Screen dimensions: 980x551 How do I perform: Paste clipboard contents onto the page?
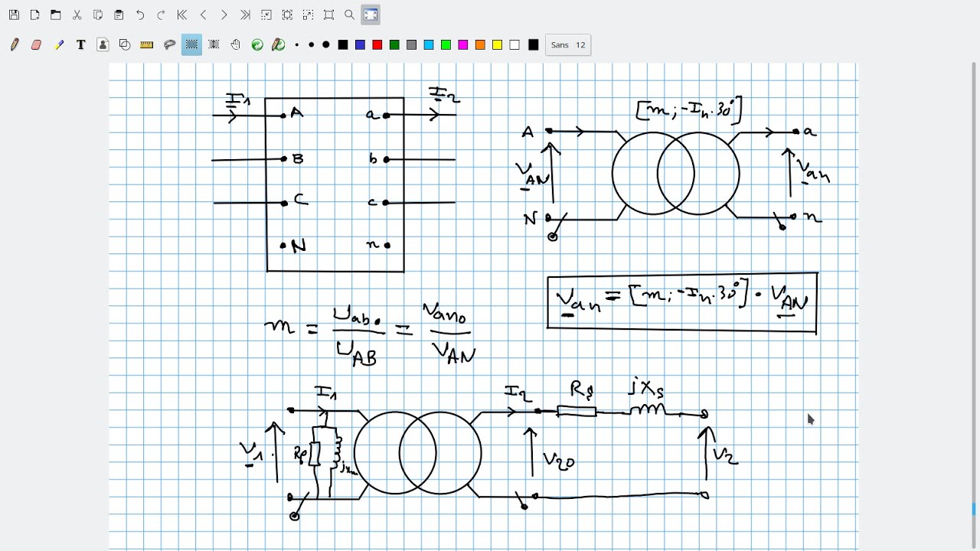pyautogui.click(x=119, y=15)
